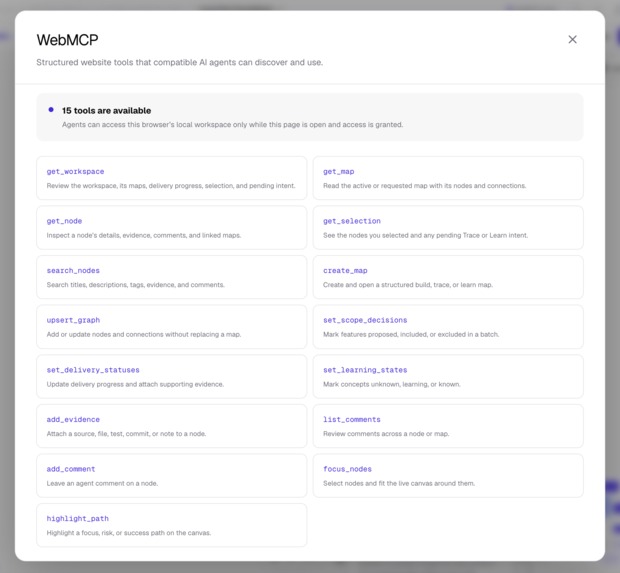Click 'Highlight a focus, risk, or success path' text
The image size is (620, 573).
(129, 533)
